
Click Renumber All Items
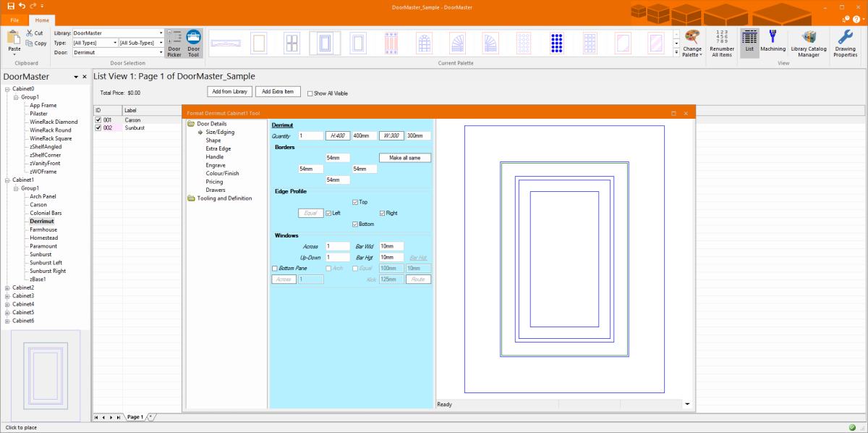(x=722, y=42)
